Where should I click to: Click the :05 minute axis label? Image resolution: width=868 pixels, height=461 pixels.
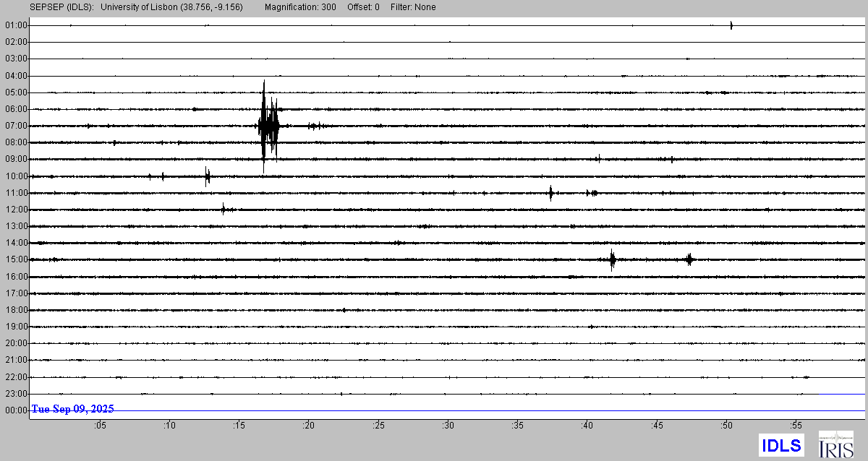pos(100,425)
